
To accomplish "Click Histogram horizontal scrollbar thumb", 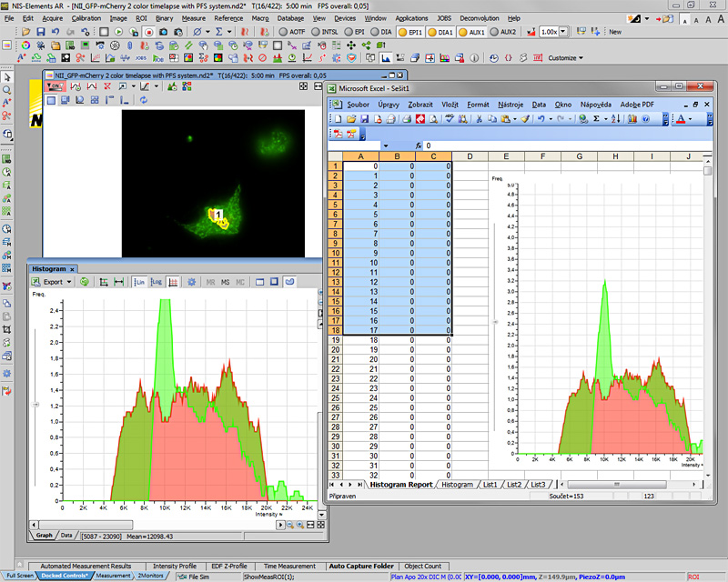I will tap(86, 525).
